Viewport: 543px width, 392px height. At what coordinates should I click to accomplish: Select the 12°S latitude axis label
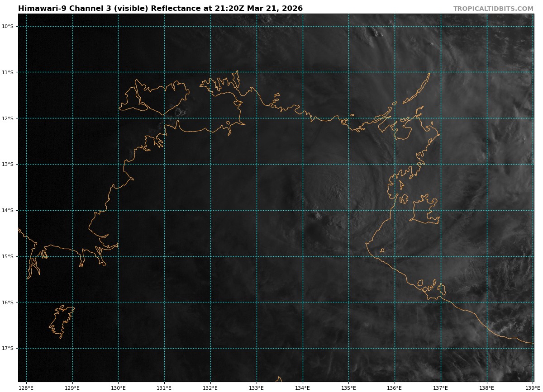[8, 118]
